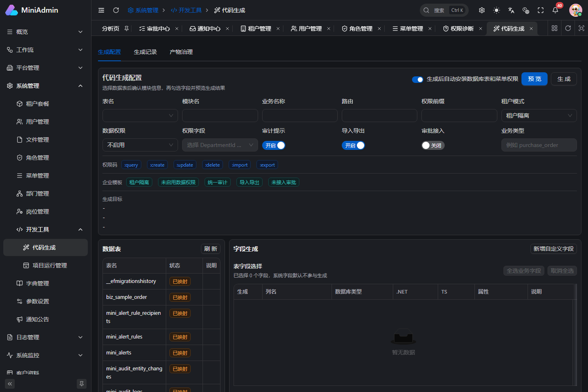Click the refresh icon in top header
Image resolution: width=588 pixels, height=392 pixels.
(x=116, y=10)
